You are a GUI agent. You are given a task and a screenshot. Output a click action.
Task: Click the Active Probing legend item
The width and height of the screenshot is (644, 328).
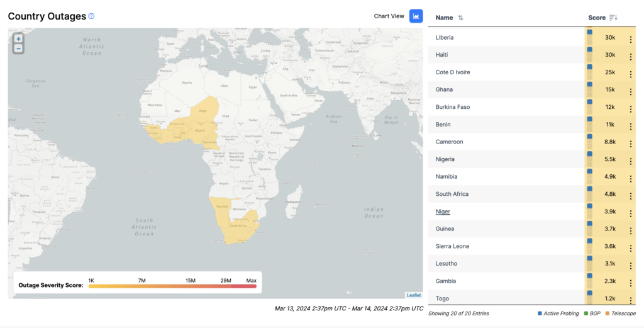coord(558,314)
